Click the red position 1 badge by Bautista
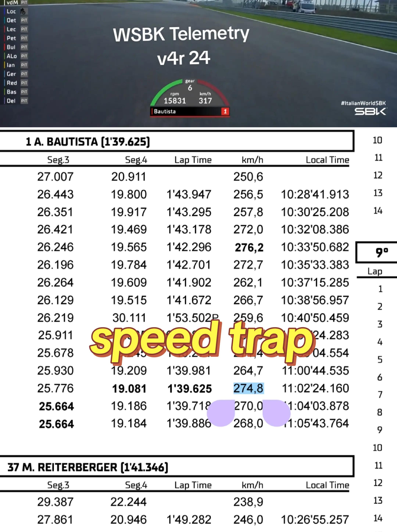 pos(225,112)
